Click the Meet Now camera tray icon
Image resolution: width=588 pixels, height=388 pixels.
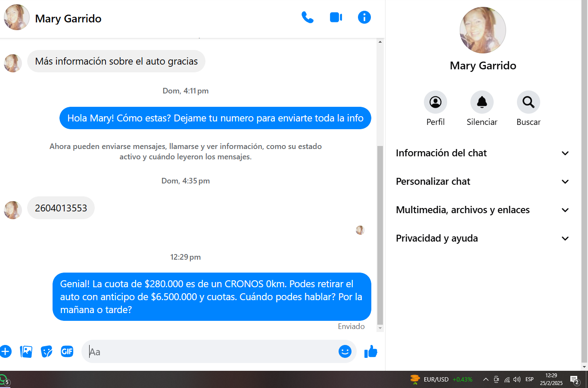496,379
